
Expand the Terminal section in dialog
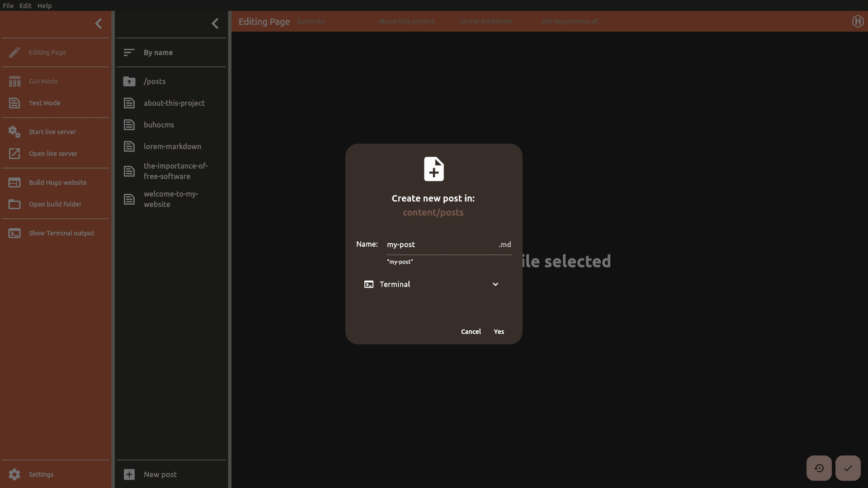(495, 284)
